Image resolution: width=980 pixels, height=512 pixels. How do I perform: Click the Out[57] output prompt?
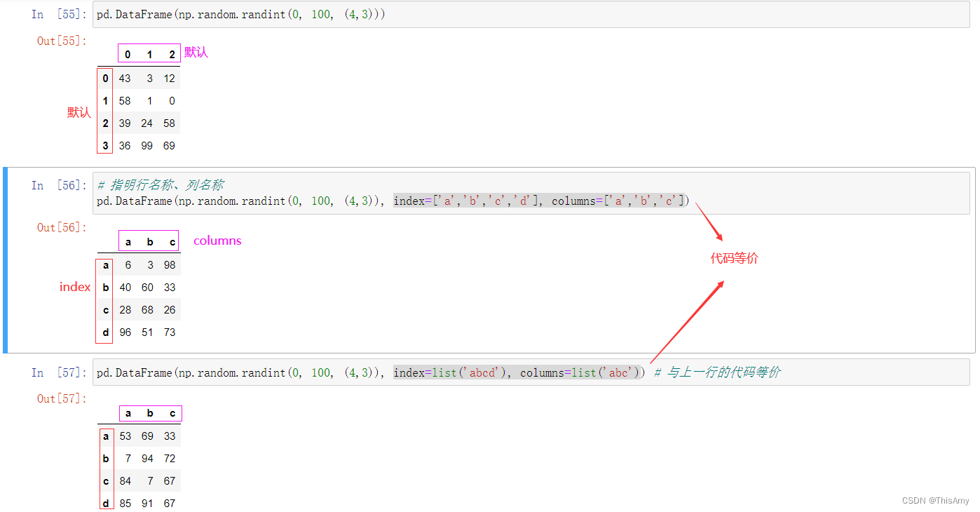coord(62,398)
